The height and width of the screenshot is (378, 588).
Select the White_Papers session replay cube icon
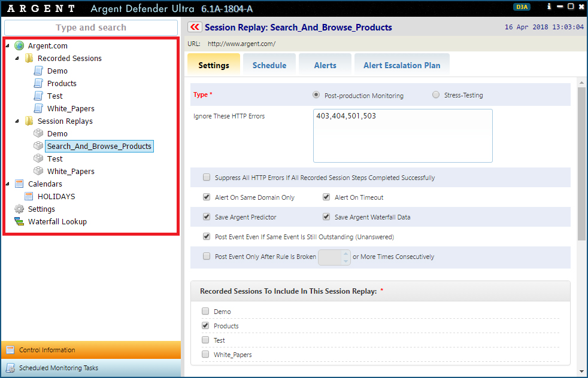coord(38,172)
